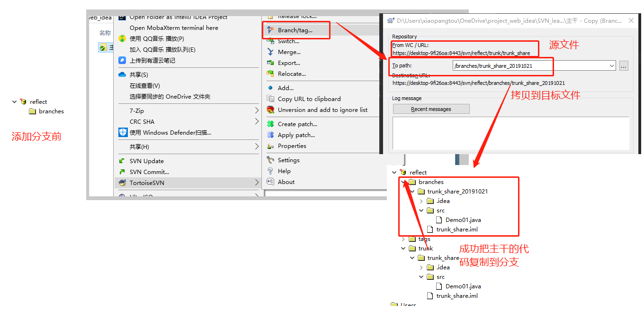Viewport: 644px width, 313px height.
Task: Select the trunk_share_20191021 folder
Action: tap(457, 192)
